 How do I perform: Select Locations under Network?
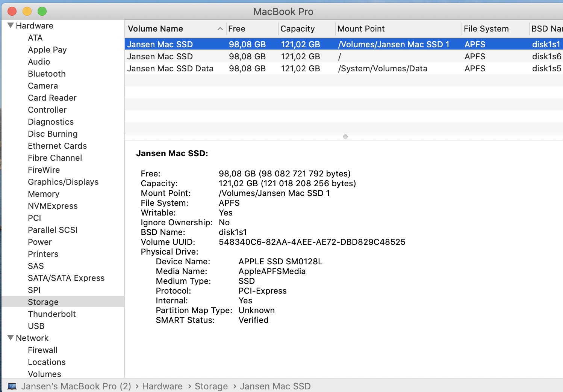pos(47,362)
